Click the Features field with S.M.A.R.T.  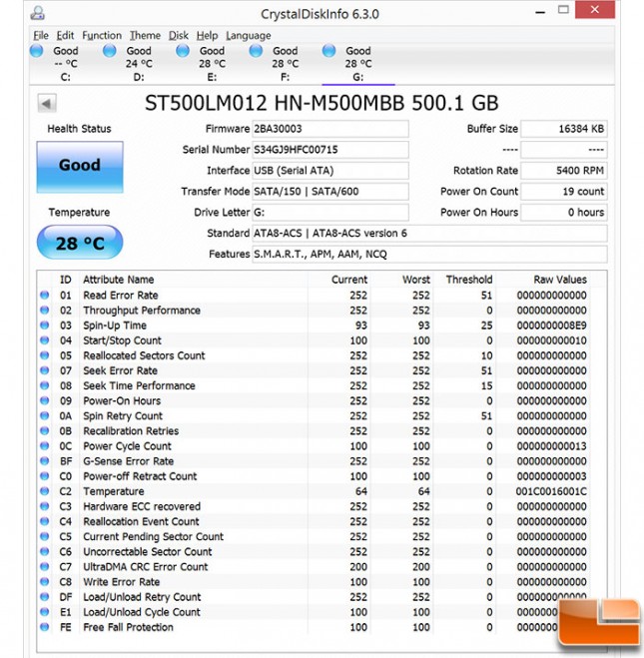tap(429, 255)
